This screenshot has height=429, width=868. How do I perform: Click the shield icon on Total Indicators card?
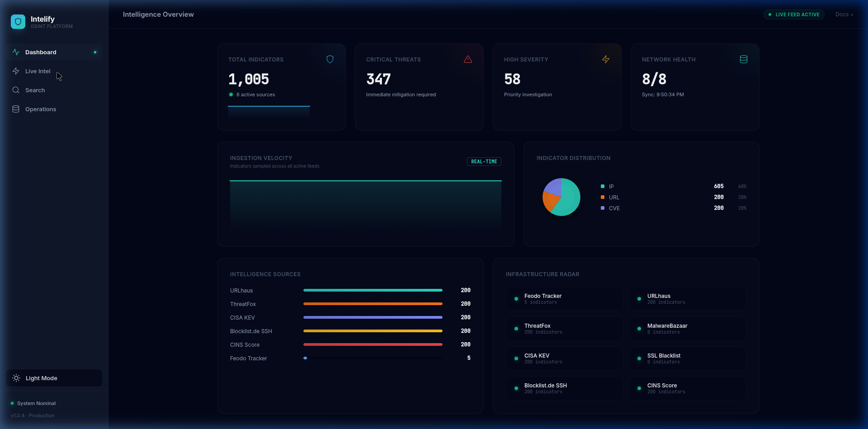(x=330, y=59)
